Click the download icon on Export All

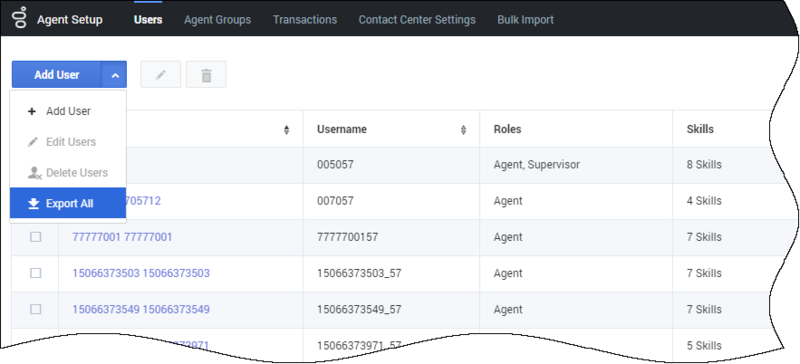coord(34,203)
